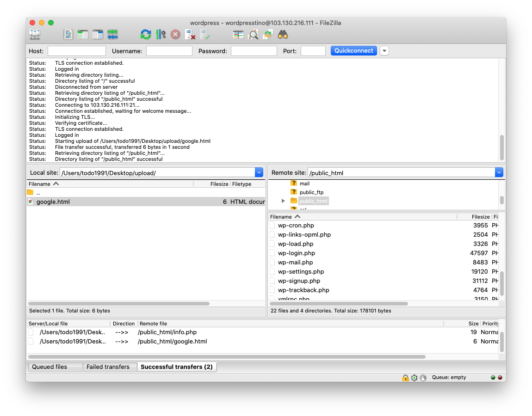
Task: Select wp-signup.php in the remote list
Action: click(x=384, y=281)
